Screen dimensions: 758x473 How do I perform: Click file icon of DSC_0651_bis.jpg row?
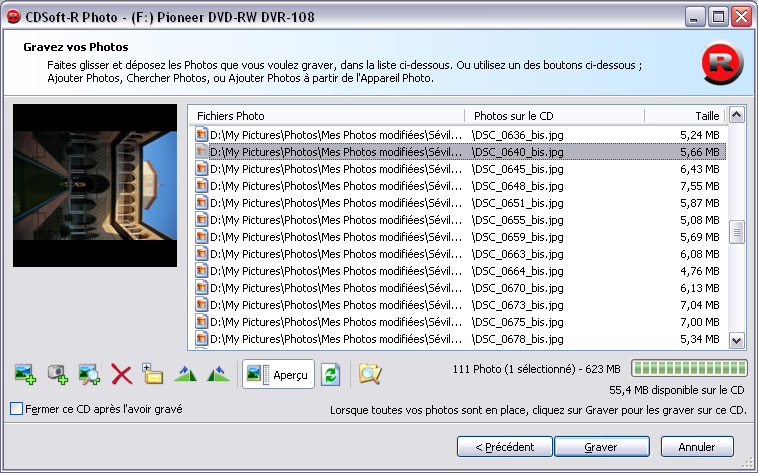(x=202, y=203)
